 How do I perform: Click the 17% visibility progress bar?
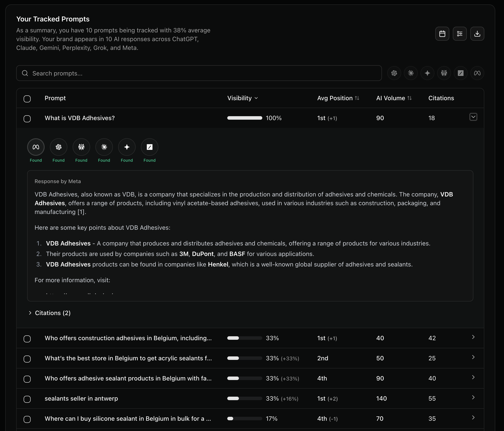tap(245, 419)
